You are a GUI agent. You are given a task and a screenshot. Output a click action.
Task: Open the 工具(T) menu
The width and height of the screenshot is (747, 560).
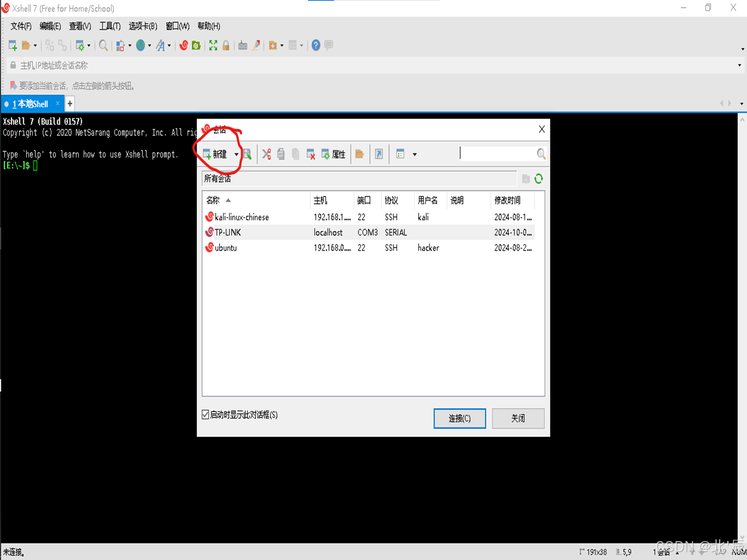(110, 26)
